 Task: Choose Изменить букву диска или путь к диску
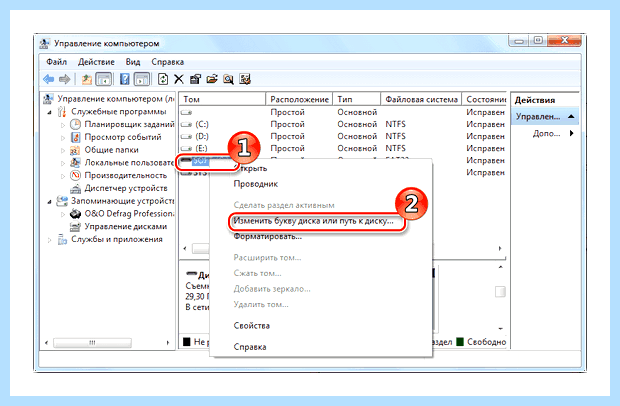[x=313, y=221]
